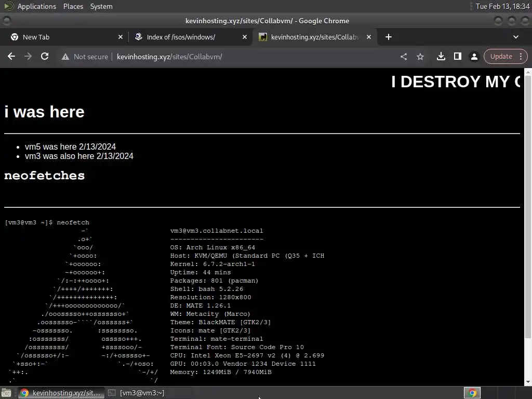The image size is (532, 399).
Task: Click the "[vm3@vm3 ~]$ neofetch" prompt line
Action: click(47, 222)
